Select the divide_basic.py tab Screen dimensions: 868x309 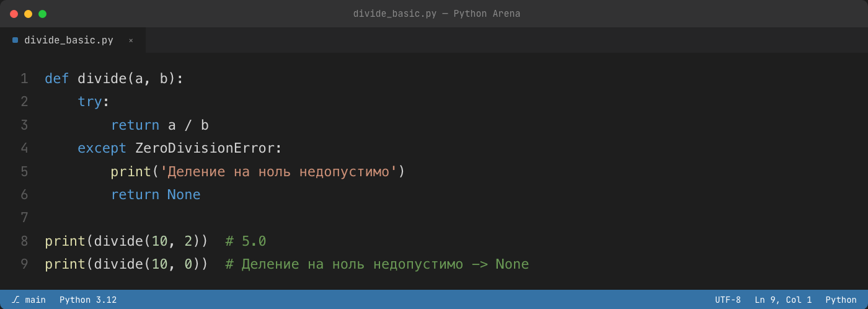[73, 40]
